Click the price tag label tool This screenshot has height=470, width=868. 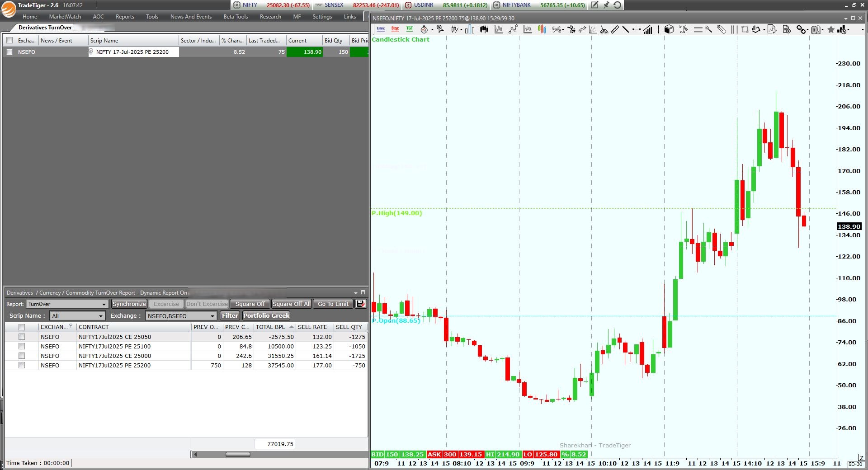[x=722, y=29]
